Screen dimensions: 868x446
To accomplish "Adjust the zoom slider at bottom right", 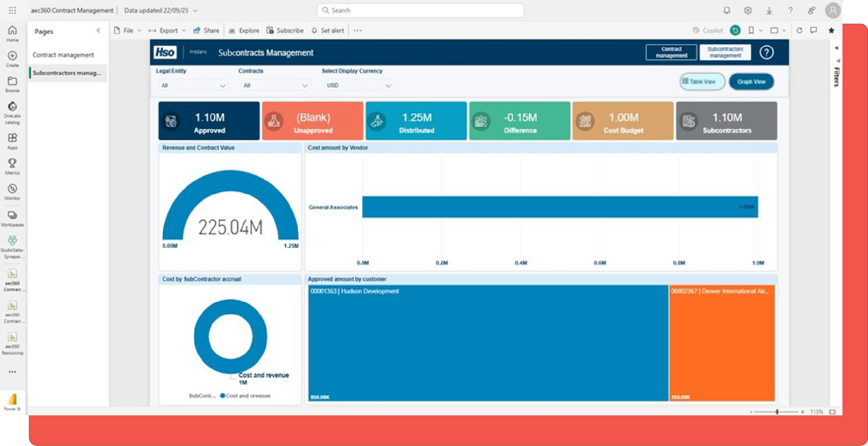I will point(777,412).
